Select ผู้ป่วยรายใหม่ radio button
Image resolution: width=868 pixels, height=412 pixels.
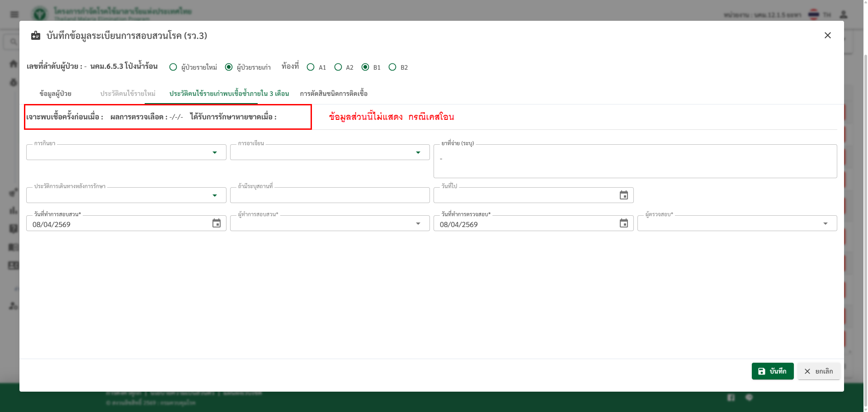click(173, 67)
